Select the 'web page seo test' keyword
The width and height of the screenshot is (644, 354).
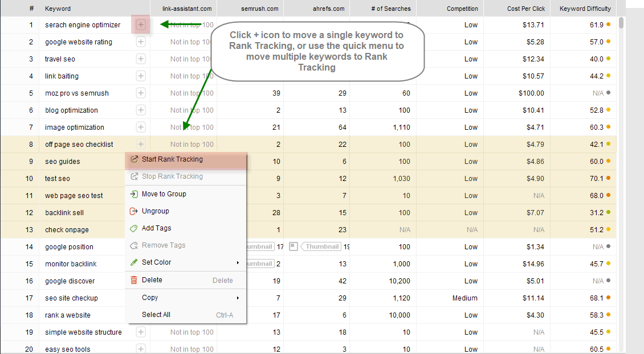coord(74,196)
